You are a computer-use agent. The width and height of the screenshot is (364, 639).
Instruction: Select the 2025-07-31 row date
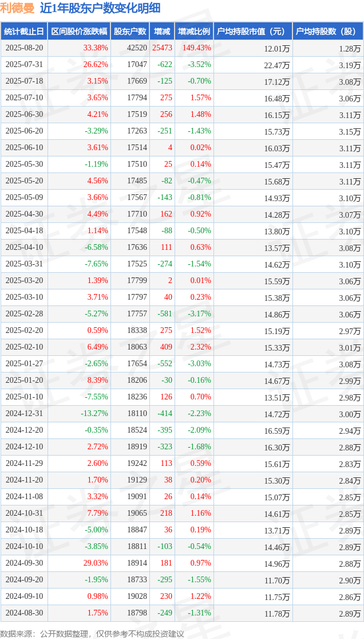pyautogui.click(x=24, y=64)
